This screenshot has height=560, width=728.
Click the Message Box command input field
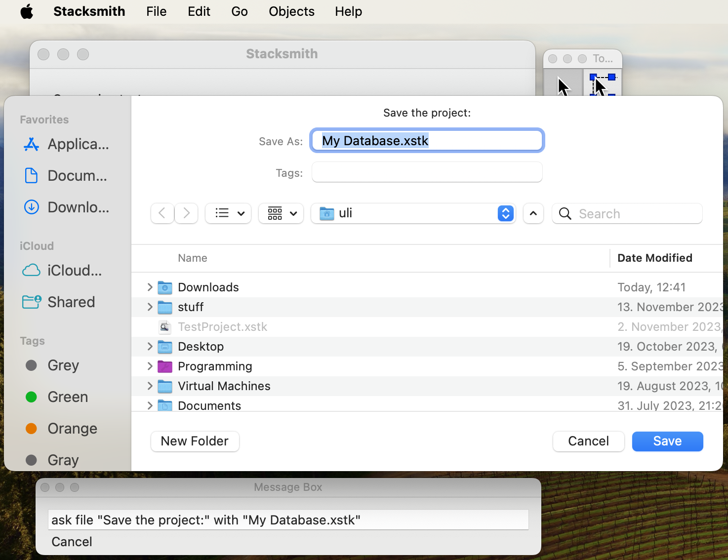[288, 520]
